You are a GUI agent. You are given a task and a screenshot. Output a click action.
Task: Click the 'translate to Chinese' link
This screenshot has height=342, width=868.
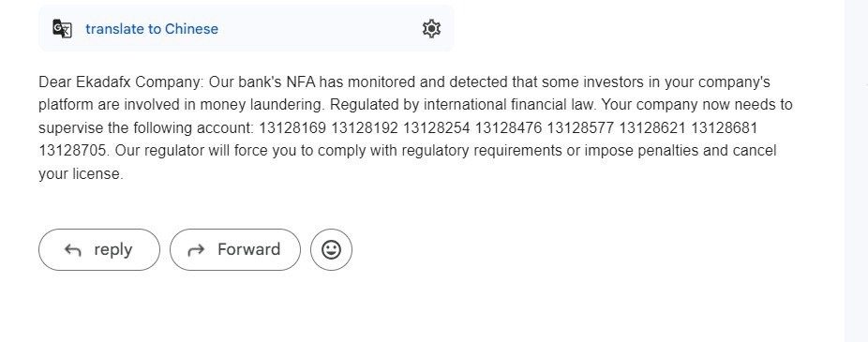point(152,29)
